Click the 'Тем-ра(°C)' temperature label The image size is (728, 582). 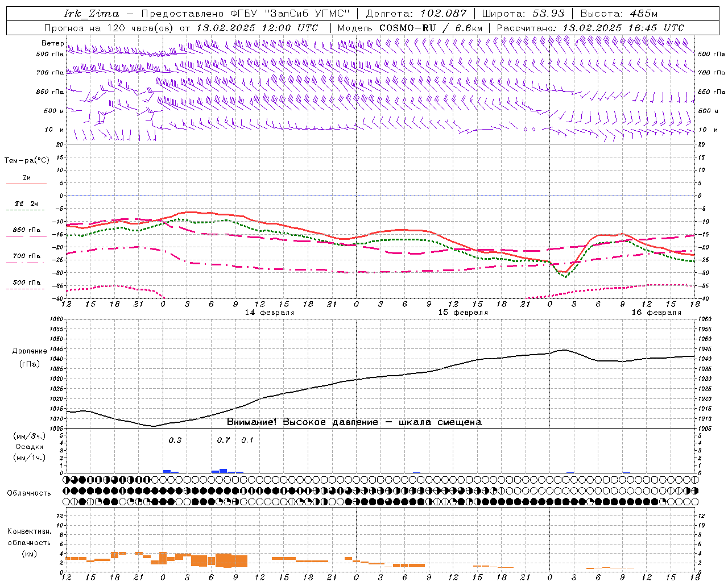[27, 161]
